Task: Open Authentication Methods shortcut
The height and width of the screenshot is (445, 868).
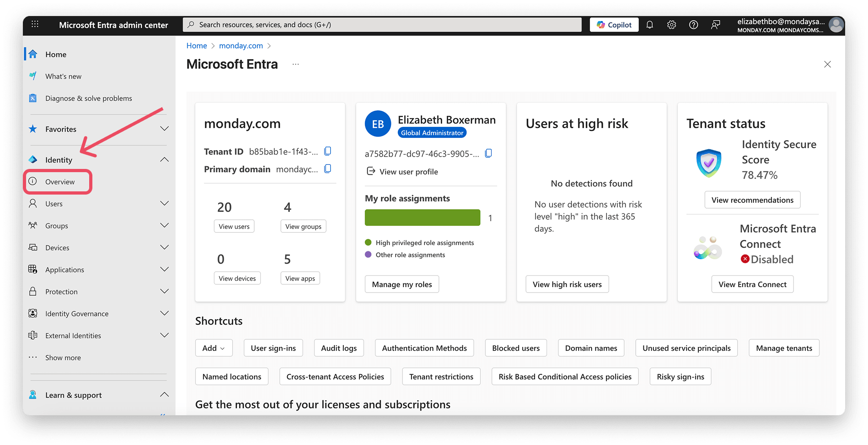Action: [x=424, y=348]
